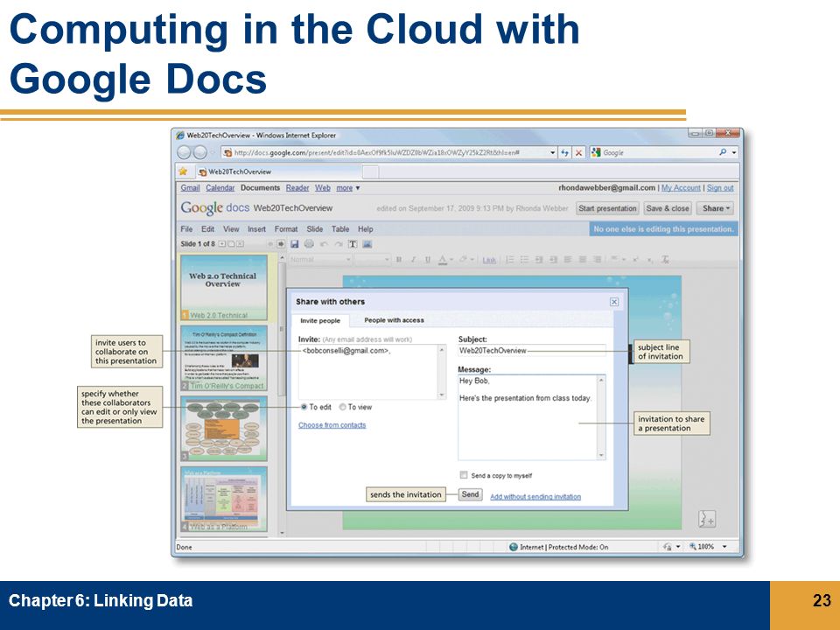This screenshot has height=630, width=840.
Task: Open the Help menu
Action: point(366,228)
